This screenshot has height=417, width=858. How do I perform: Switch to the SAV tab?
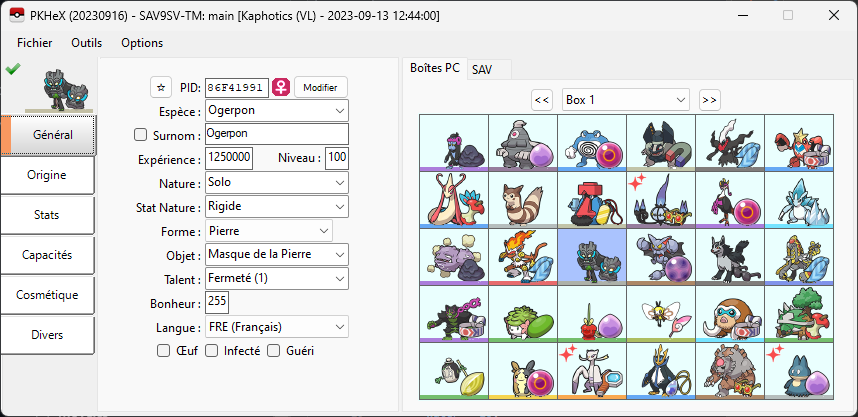489,70
